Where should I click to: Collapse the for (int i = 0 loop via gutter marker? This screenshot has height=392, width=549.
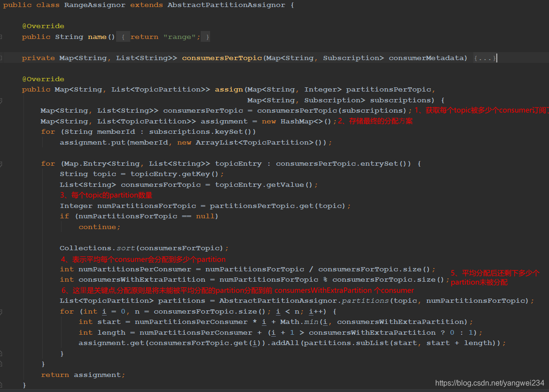(1, 312)
